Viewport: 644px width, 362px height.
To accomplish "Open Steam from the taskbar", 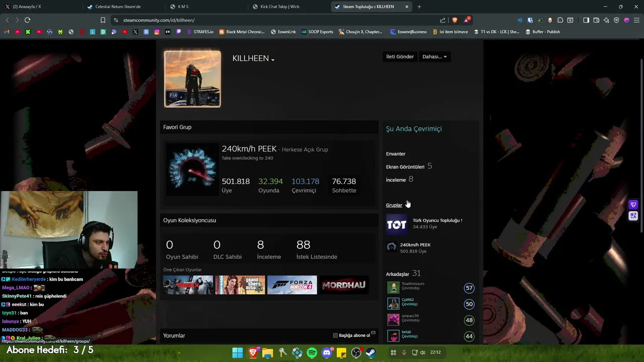I will [x=371, y=352].
